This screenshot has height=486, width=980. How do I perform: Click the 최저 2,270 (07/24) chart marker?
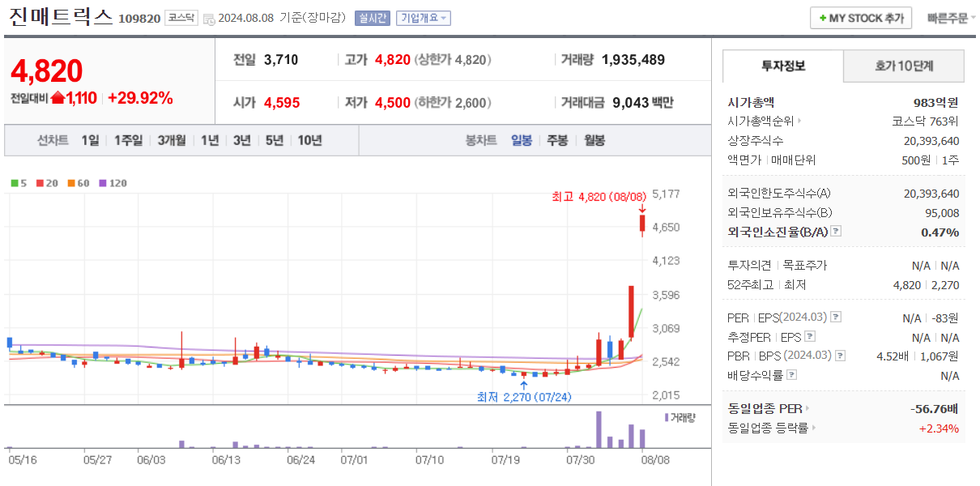524,396
